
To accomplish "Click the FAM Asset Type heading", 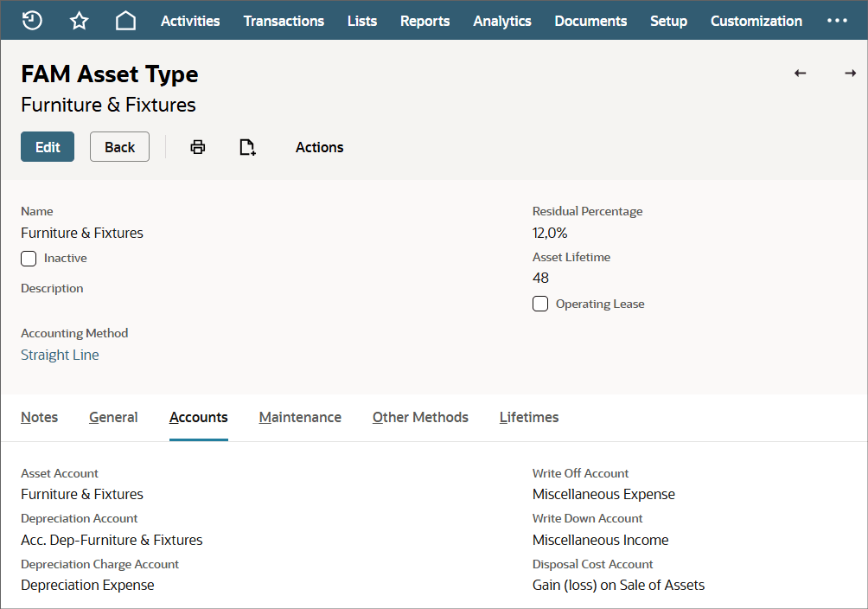I will [110, 74].
